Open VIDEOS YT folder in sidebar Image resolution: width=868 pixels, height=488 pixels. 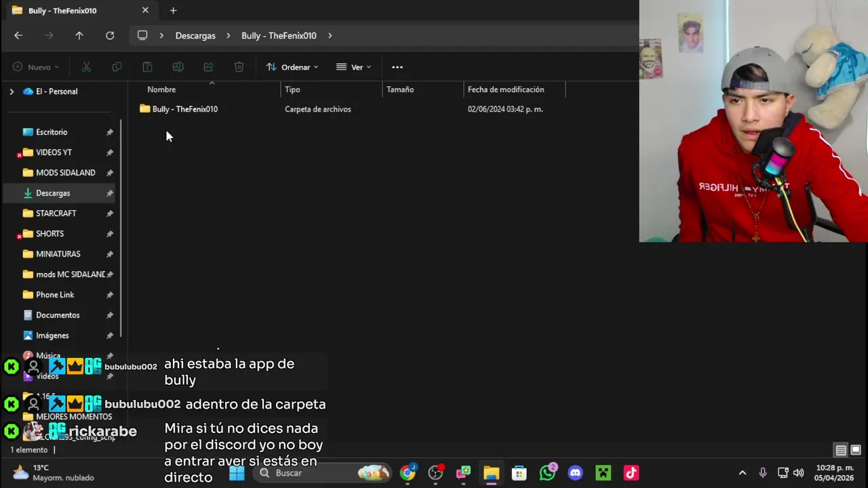pos(54,152)
